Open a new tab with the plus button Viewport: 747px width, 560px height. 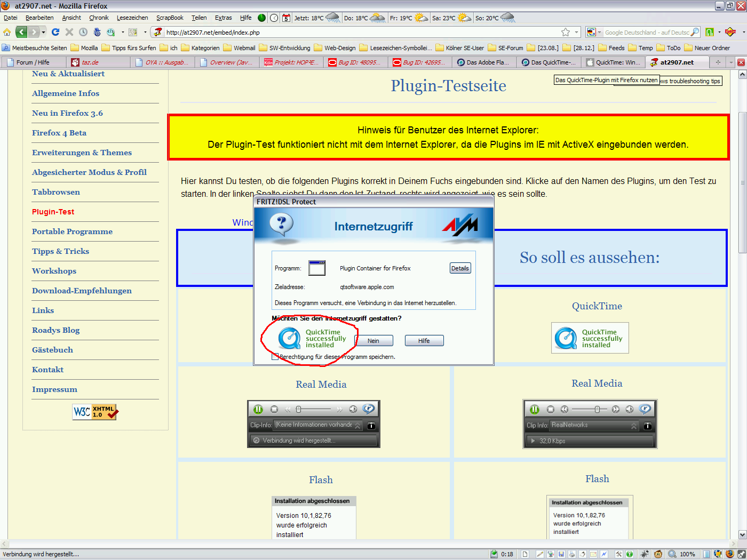click(718, 62)
